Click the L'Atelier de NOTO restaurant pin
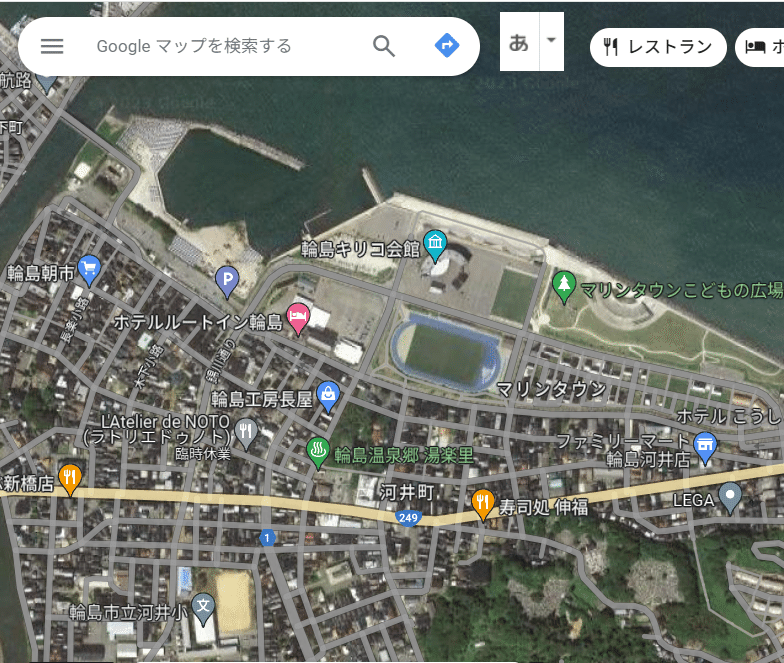784x663 pixels. click(246, 433)
